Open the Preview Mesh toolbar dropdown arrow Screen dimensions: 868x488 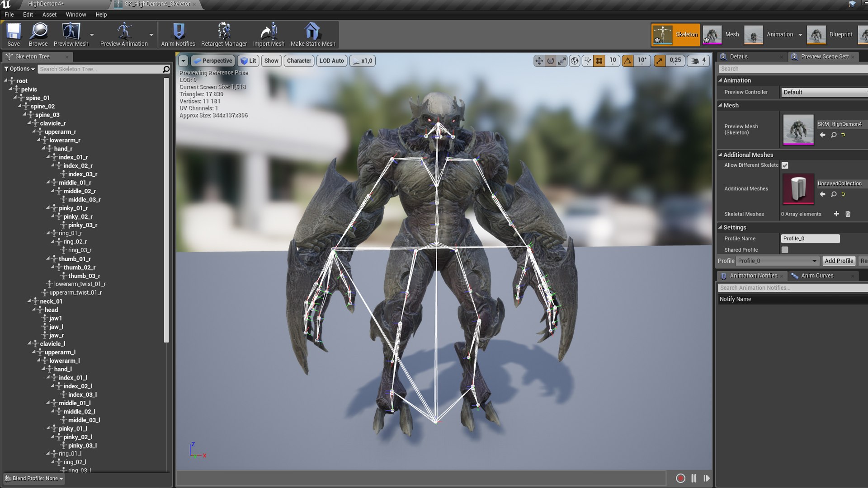tap(92, 35)
